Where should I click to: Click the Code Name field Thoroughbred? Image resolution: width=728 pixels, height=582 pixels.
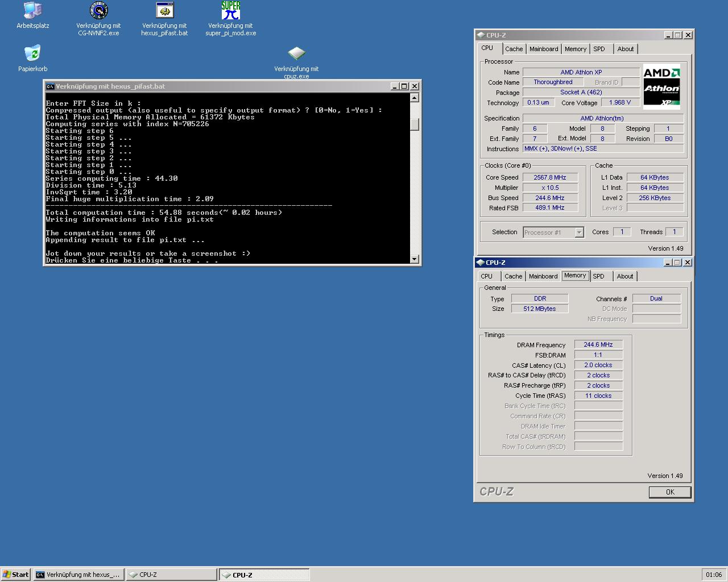(553, 82)
